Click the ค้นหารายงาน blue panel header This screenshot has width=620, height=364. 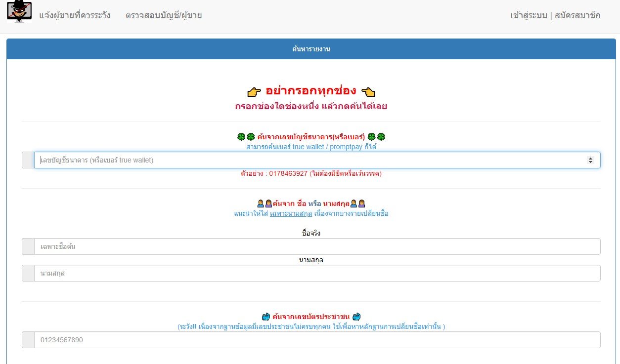pyautogui.click(x=311, y=49)
